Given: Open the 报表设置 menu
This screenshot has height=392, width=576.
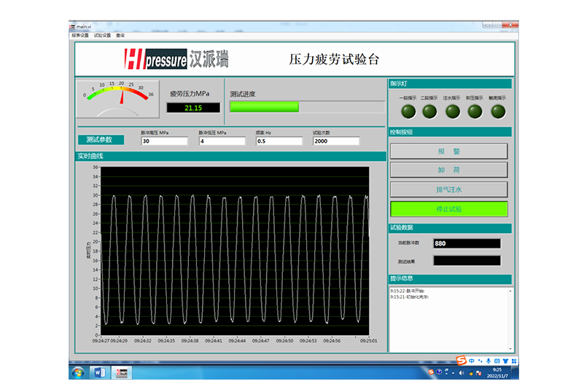Looking at the screenshot, I should (80, 35).
